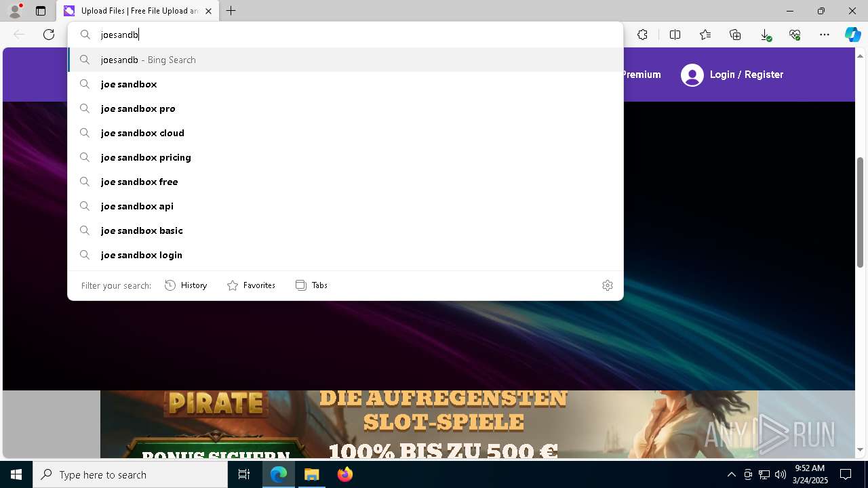The height and width of the screenshot is (488, 868).
Task: Open the Premium link in header
Action: [x=642, y=75]
